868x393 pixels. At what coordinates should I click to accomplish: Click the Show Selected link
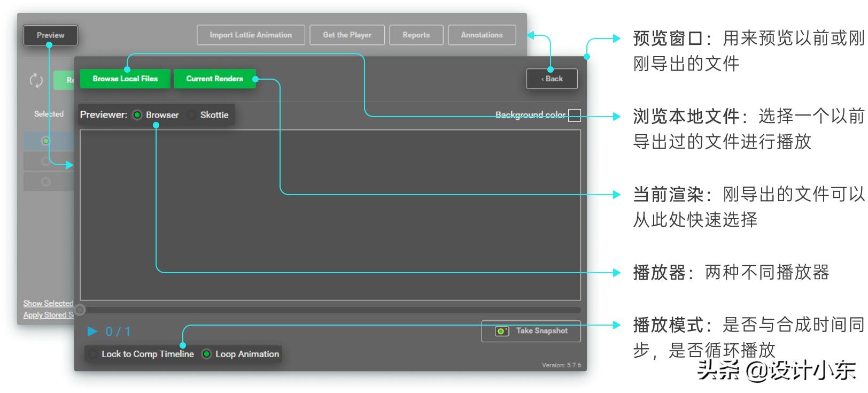pyautogui.click(x=48, y=303)
